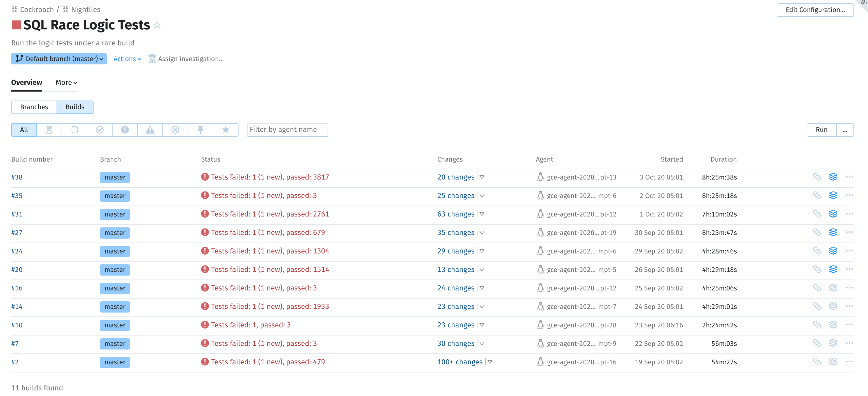
Task: Switch the view to show All builds
Action: pyautogui.click(x=24, y=130)
